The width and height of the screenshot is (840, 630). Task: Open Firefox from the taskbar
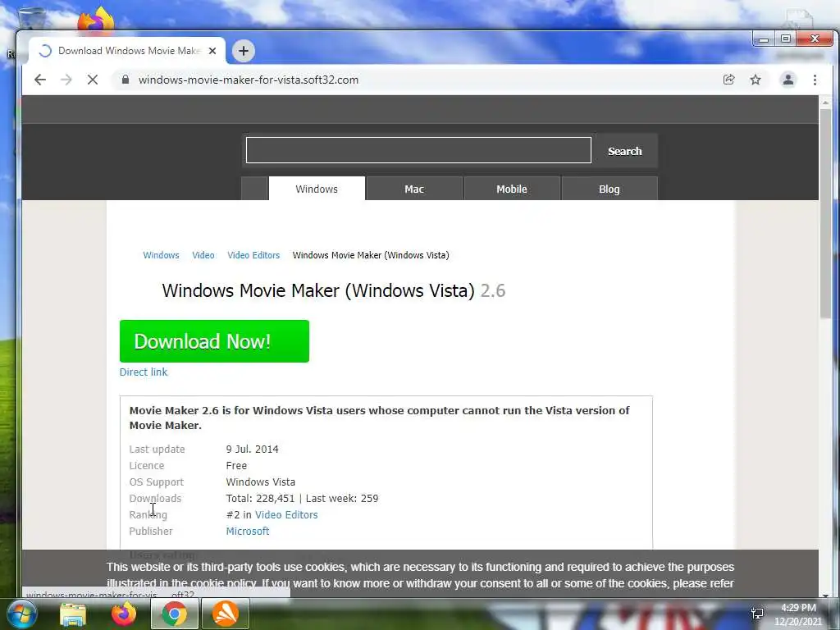124,614
